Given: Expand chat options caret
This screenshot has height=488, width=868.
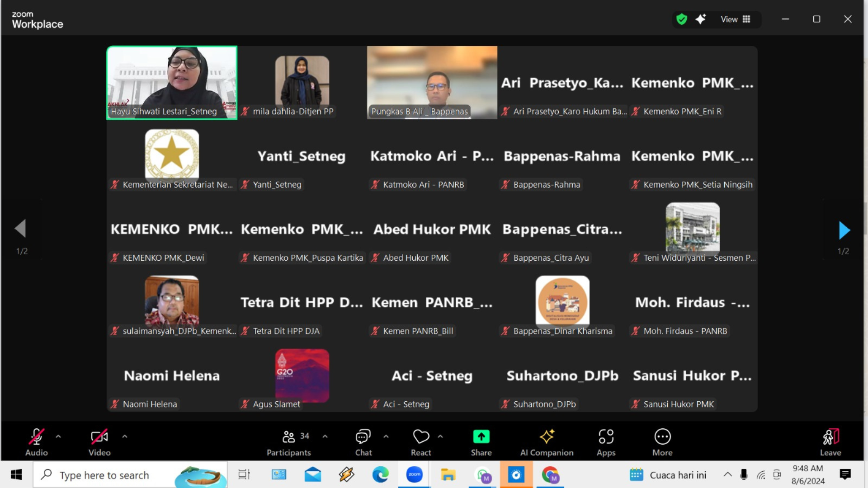Looking at the screenshot, I should [x=386, y=436].
